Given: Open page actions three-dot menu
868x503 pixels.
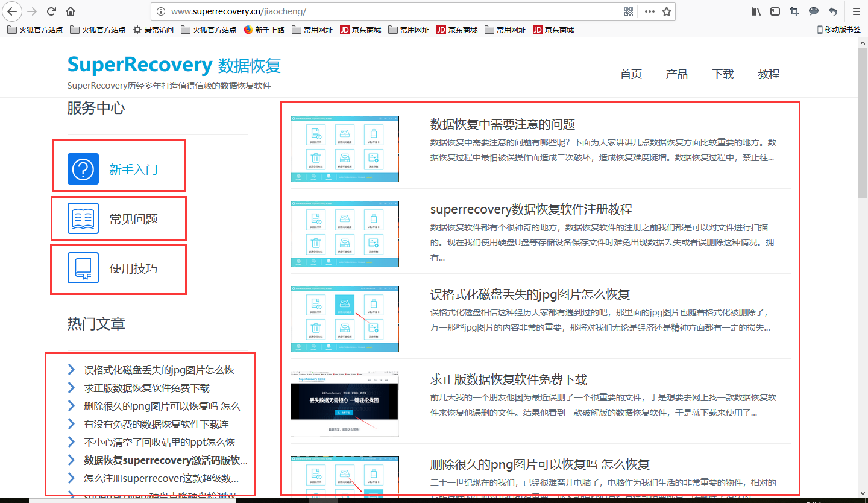Looking at the screenshot, I should [x=649, y=11].
